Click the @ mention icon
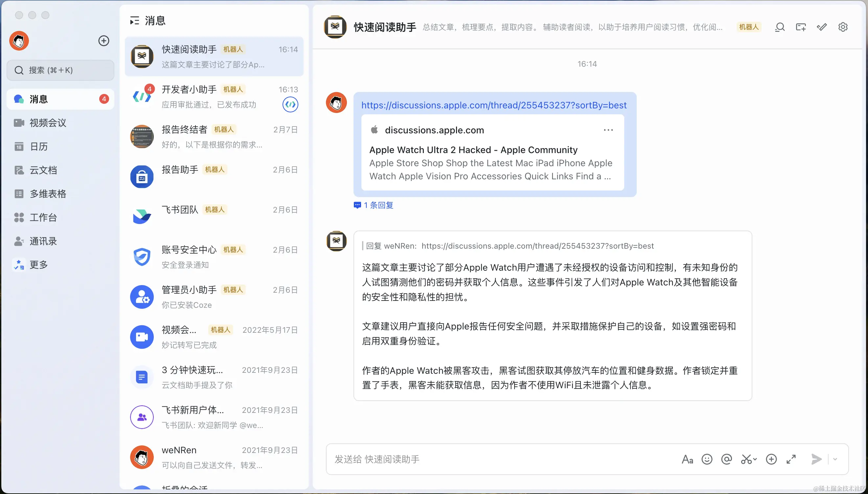 click(726, 459)
